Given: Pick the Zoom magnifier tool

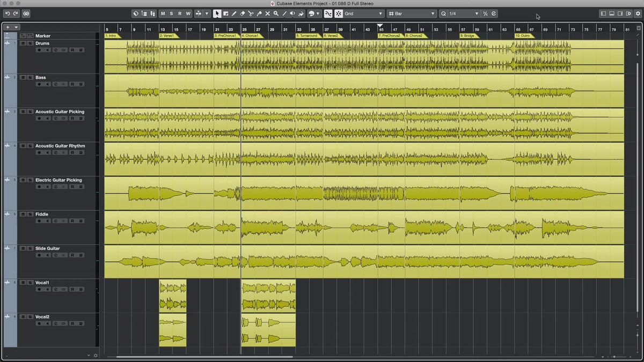Looking at the screenshot, I should 276,13.
